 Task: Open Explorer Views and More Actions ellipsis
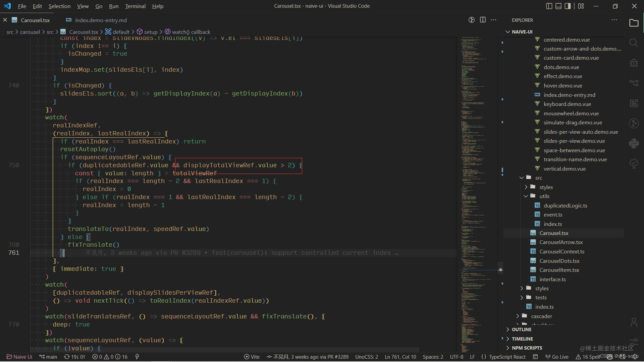(614, 20)
